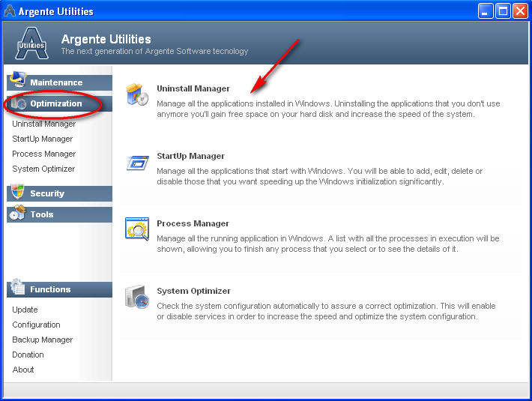
Task: Click the description 'Manage all the applications that start with Windows'
Action: click(319, 176)
